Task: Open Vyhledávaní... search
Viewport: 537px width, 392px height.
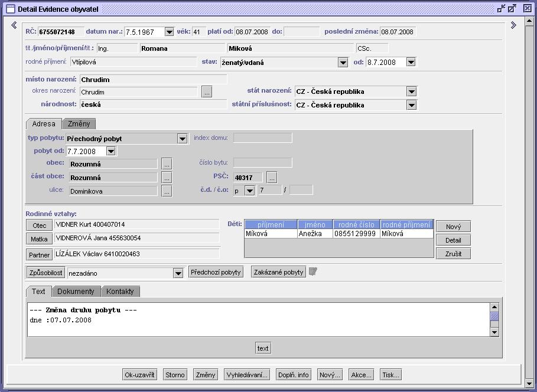Action: pyautogui.click(x=247, y=375)
